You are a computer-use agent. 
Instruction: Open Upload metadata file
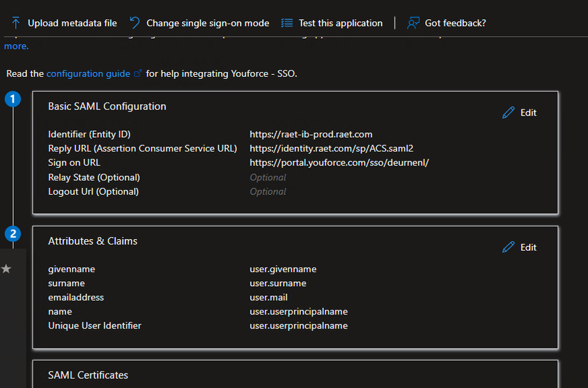pyautogui.click(x=72, y=23)
